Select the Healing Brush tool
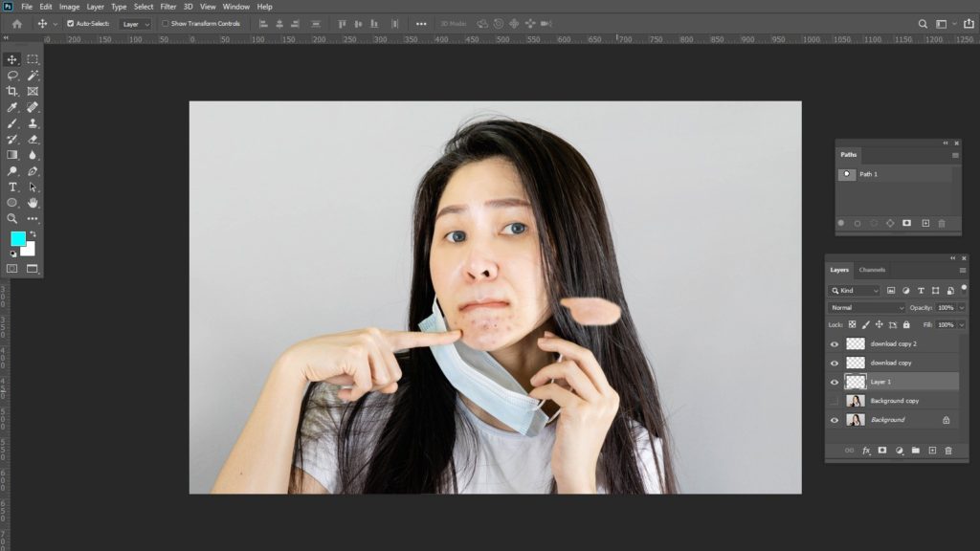The height and width of the screenshot is (551, 980). point(33,107)
